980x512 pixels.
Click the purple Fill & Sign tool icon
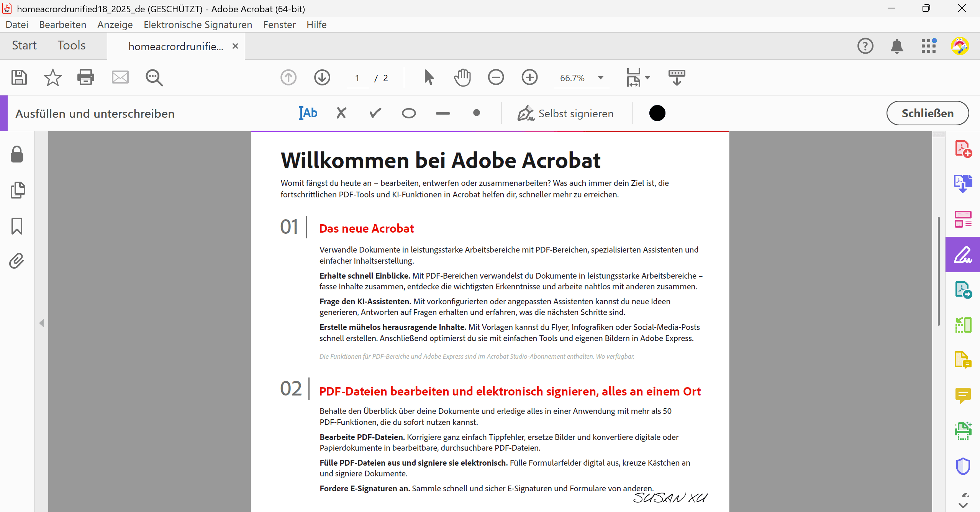coord(963,254)
